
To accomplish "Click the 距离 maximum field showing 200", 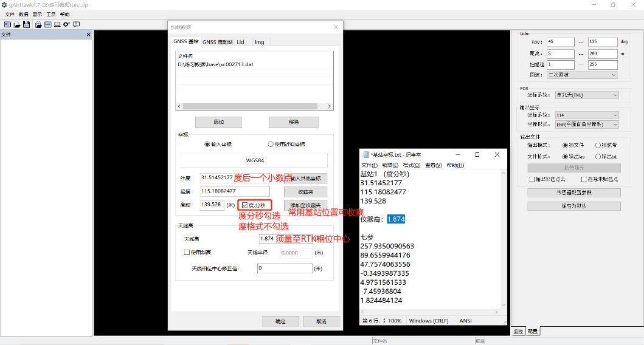I will tap(603, 53).
